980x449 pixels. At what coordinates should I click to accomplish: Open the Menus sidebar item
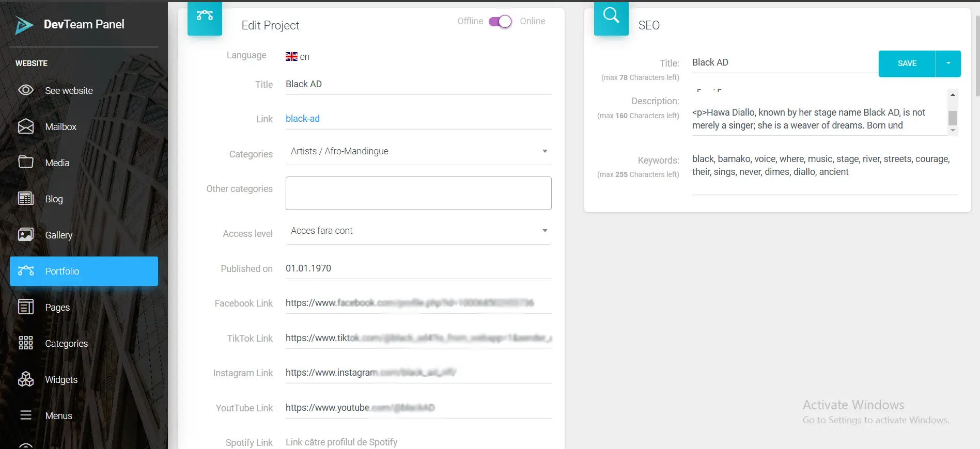point(58,415)
